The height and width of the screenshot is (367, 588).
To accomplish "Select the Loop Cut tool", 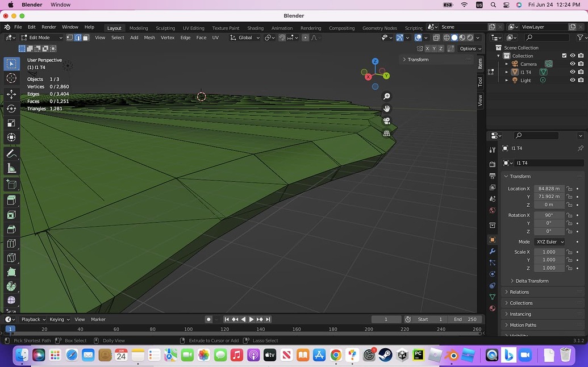I will click(x=11, y=243).
